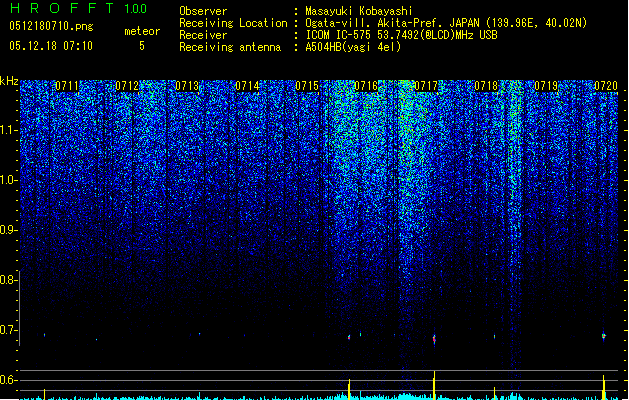Image resolution: width=629 pixels, height=400 pixels.
Task: Click the 0.9 kHz axis label
Action: coord(8,230)
